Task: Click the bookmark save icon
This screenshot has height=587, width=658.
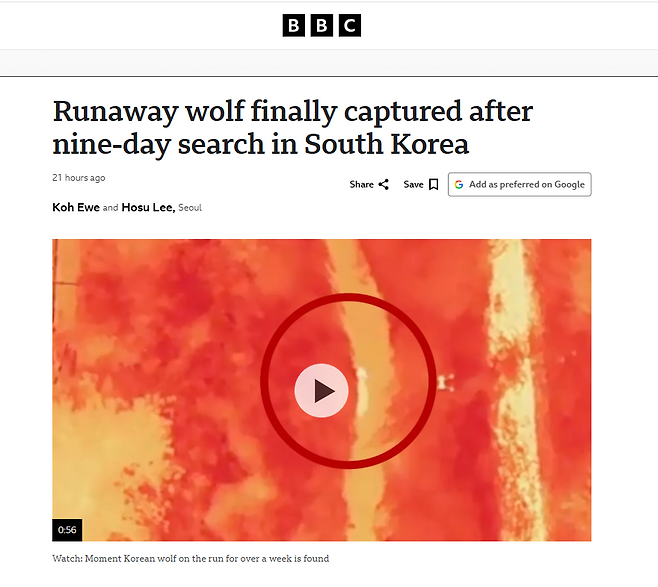Action: click(x=434, y=185)
